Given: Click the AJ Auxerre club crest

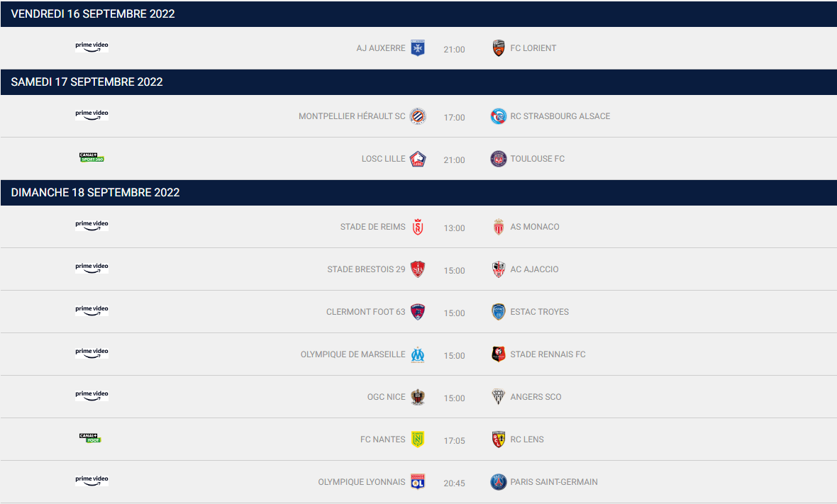Looking at the screenshot, I should coord(417,48).
